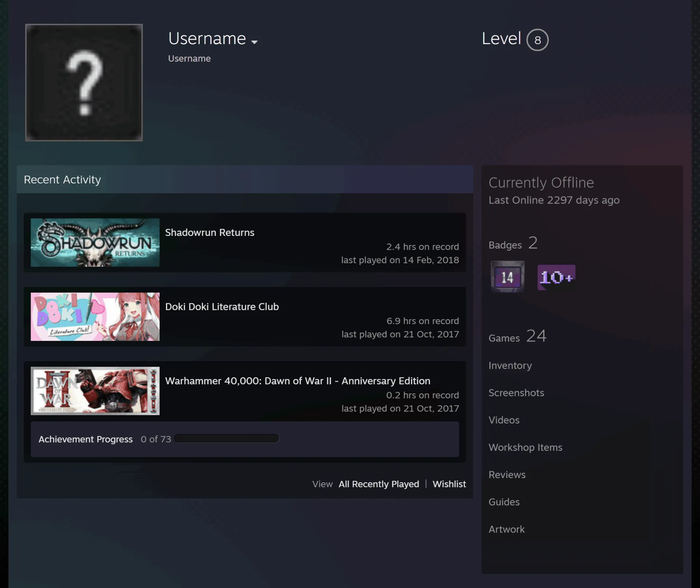
Task: Click the Currently Offline status text
Action: 541,183
